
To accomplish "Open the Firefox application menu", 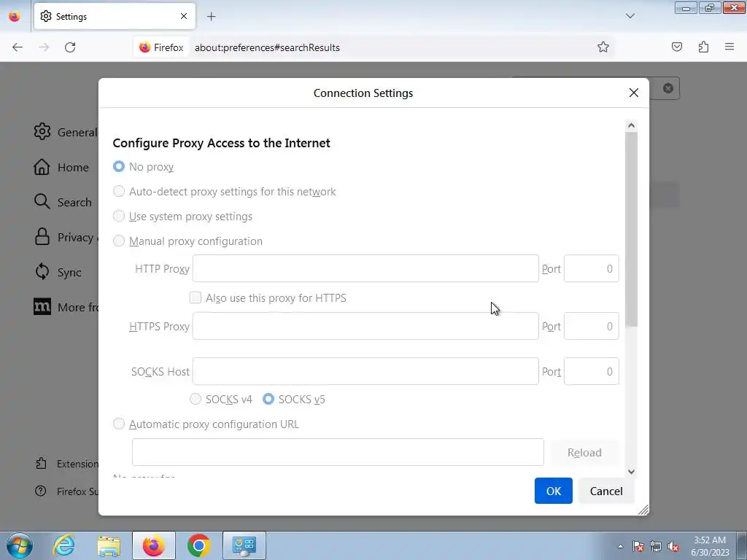I will pyautogui.click(x=729, y=47).
